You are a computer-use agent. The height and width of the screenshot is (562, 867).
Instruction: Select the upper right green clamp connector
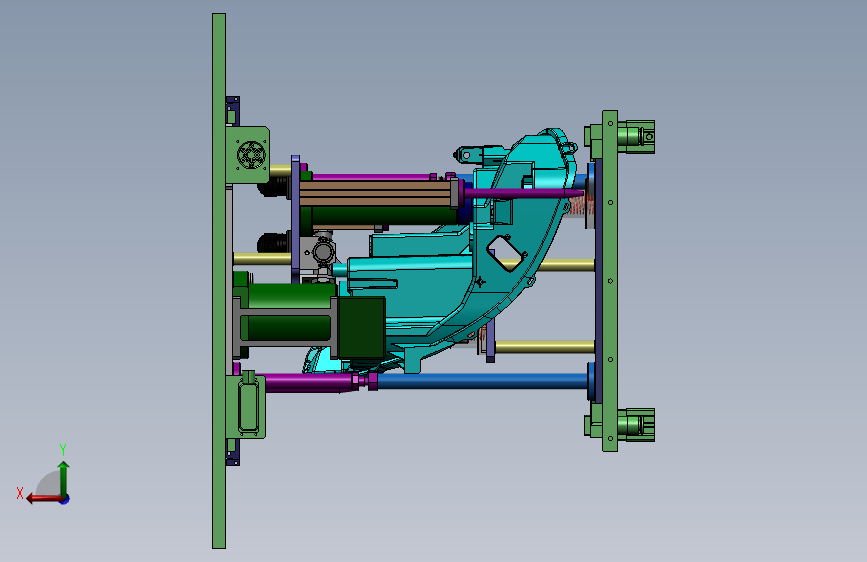tap(636, 137)
